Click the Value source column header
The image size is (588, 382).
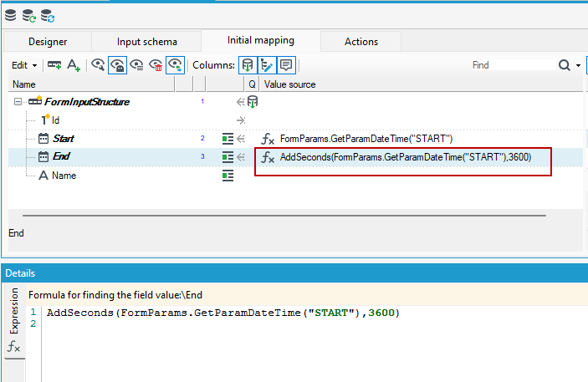(422, 84)
